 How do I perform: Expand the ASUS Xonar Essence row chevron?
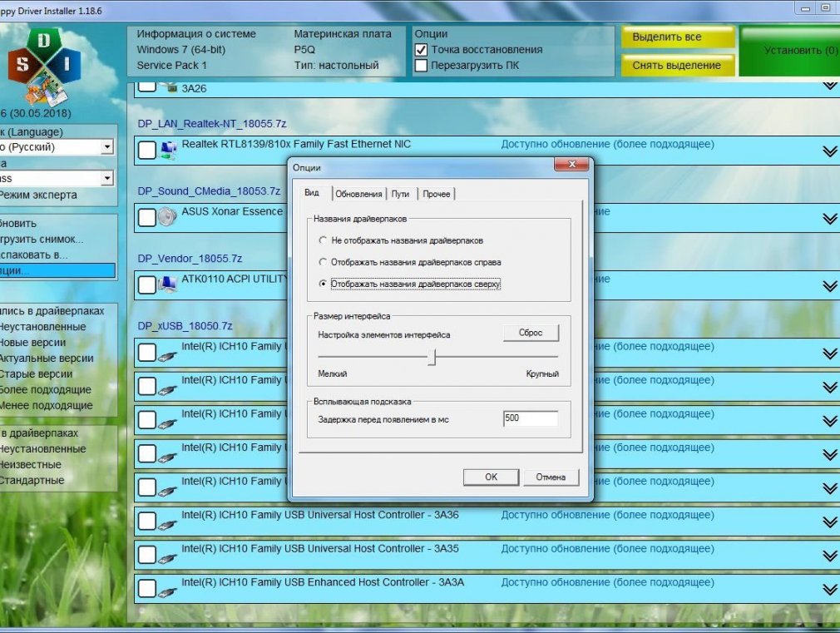pyautogui.click(x=829, y=219)
